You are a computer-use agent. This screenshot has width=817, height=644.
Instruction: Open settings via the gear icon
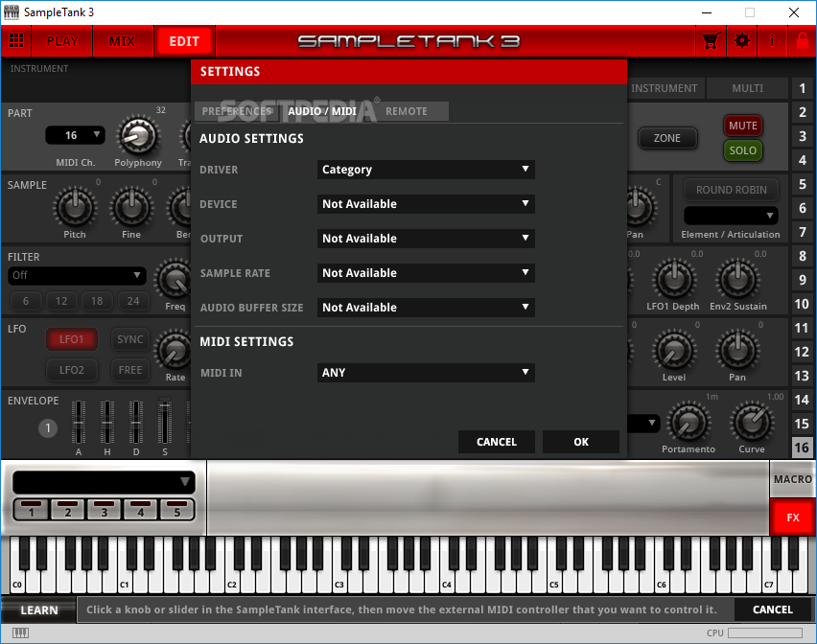coord(742,40)
